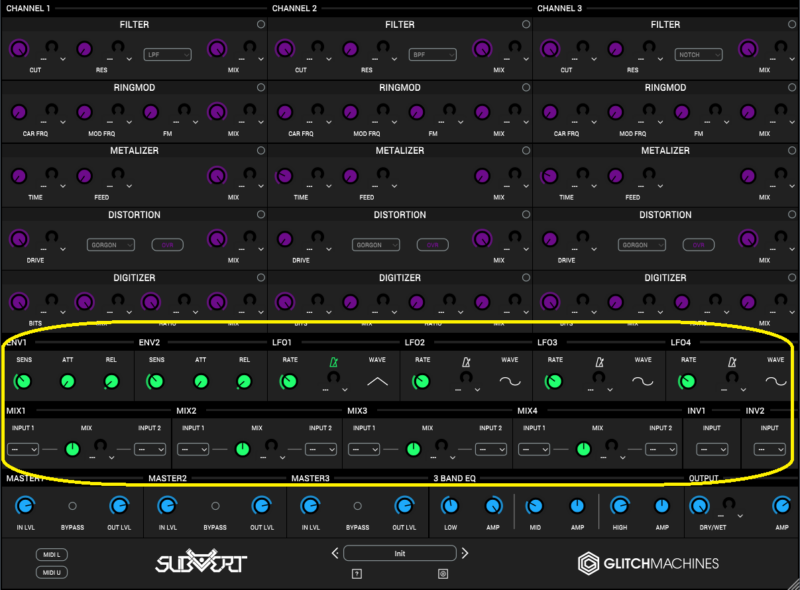Image resolution: width=800 pixels, height=590 pixels.
Task: Click the Glitchmachines logo
Action: coord(648,563)
